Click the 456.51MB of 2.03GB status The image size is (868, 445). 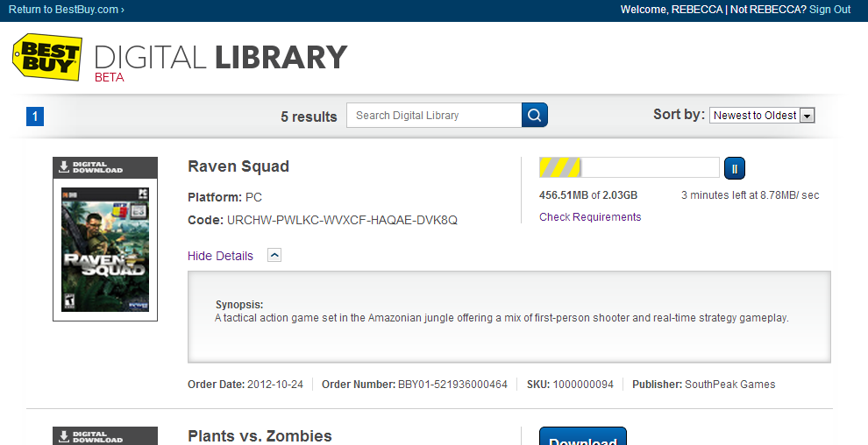tap(588, 195)
